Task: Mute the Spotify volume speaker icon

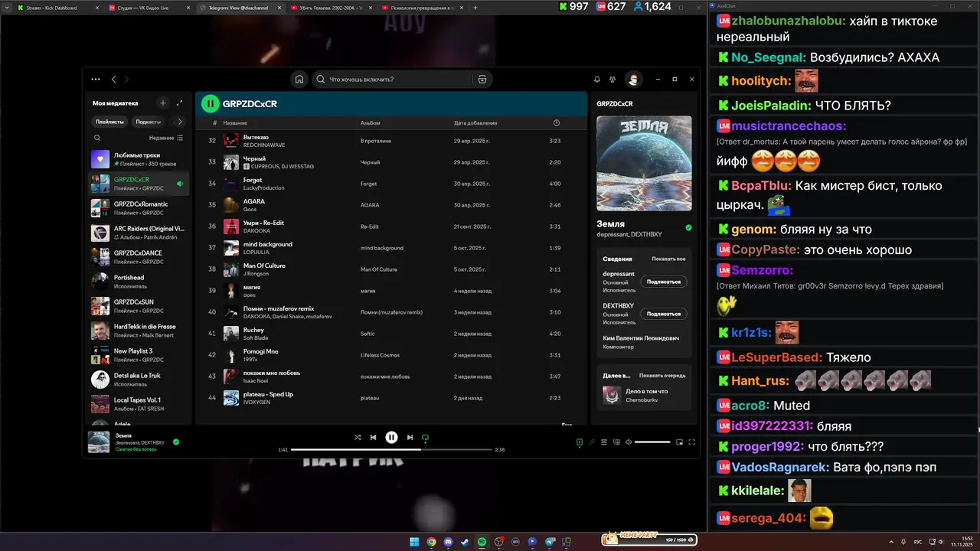Action: [x=629, y=442]
